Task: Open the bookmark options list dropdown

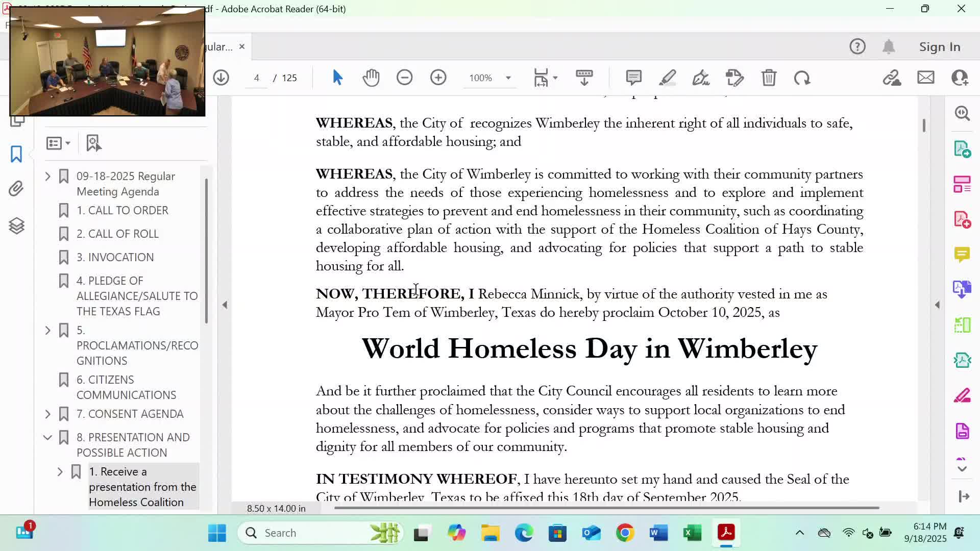Action: [x=58, y=143]
